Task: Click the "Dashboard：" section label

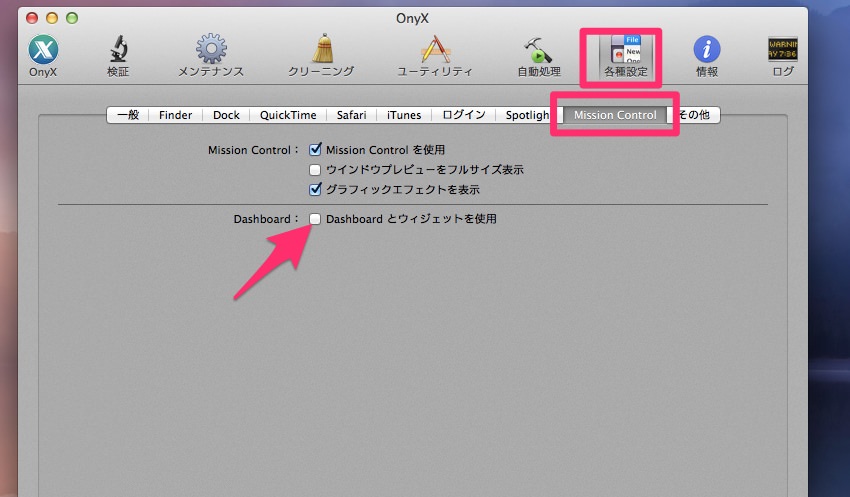Action: [x=266, y=219]
